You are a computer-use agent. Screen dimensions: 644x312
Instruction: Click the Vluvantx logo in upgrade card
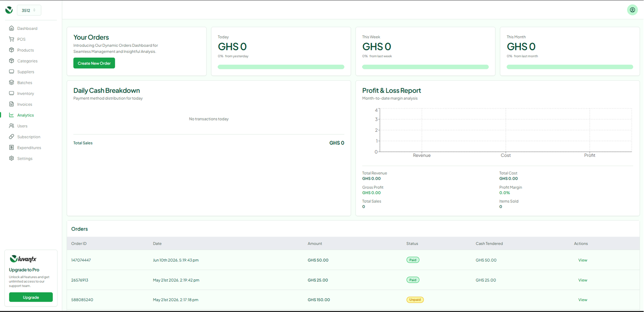(23, 259)
